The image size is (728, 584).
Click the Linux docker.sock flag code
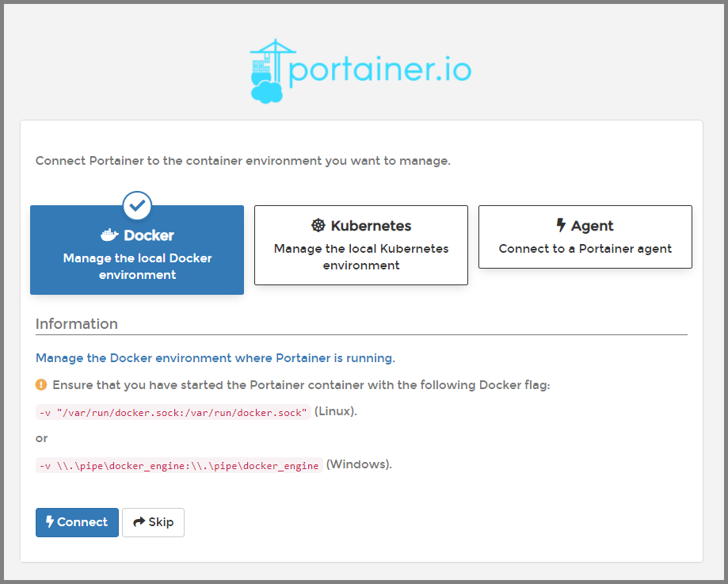coord(173,412)
